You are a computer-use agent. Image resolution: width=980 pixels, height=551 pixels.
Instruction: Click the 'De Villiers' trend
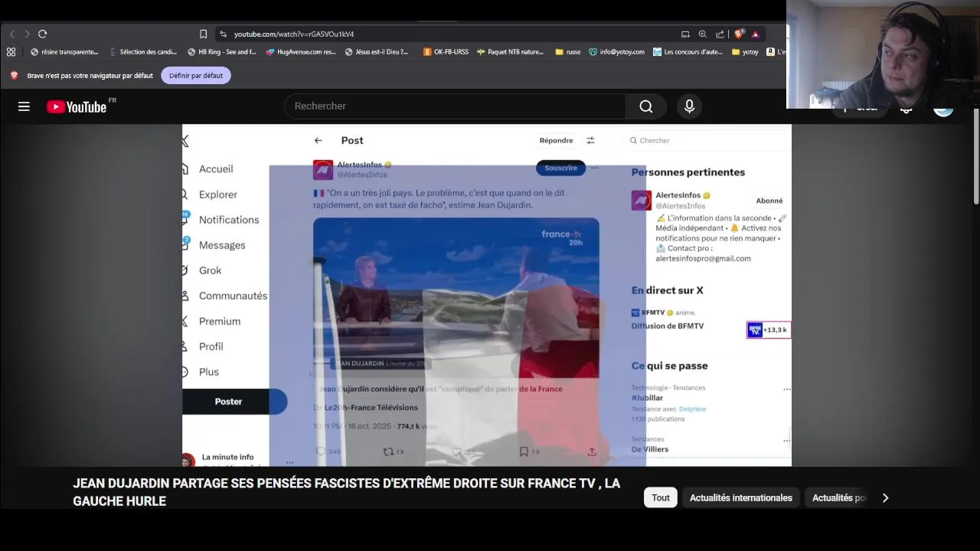[649, 449]
